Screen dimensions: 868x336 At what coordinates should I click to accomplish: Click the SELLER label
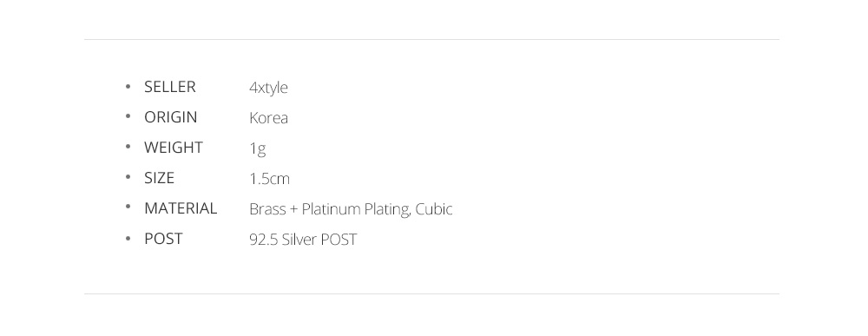click(170, 87)
